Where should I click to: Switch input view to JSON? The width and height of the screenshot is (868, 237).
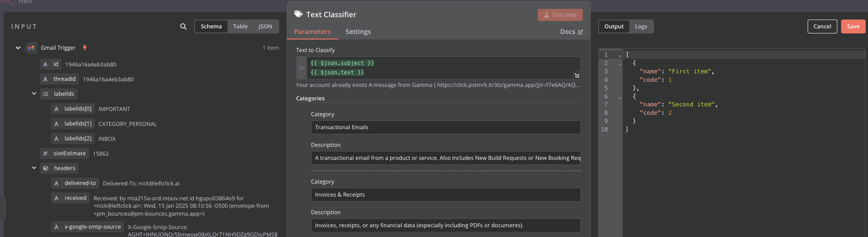point(265,26)
